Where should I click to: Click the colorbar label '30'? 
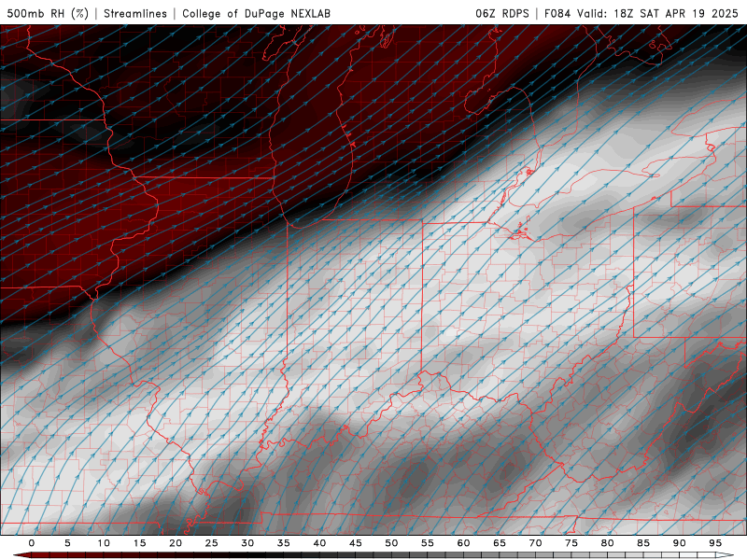[247, 543]
